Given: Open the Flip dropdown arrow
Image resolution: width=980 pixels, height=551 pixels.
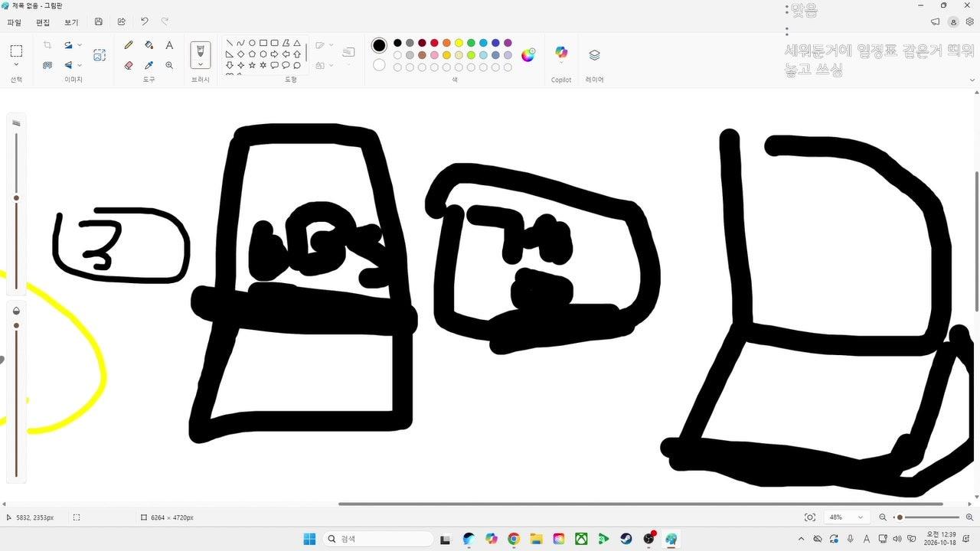Looking at the screenshot, I should point(80,66).
